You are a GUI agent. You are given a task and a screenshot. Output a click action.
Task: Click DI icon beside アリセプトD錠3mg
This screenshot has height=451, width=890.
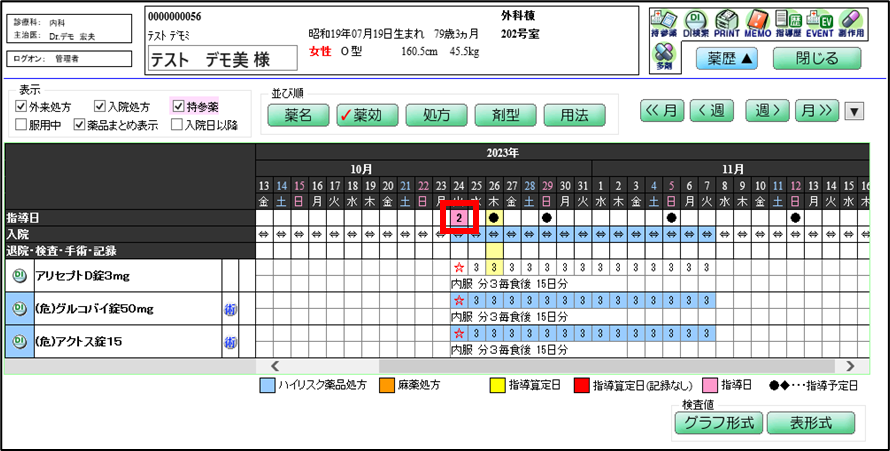point(19,275)
